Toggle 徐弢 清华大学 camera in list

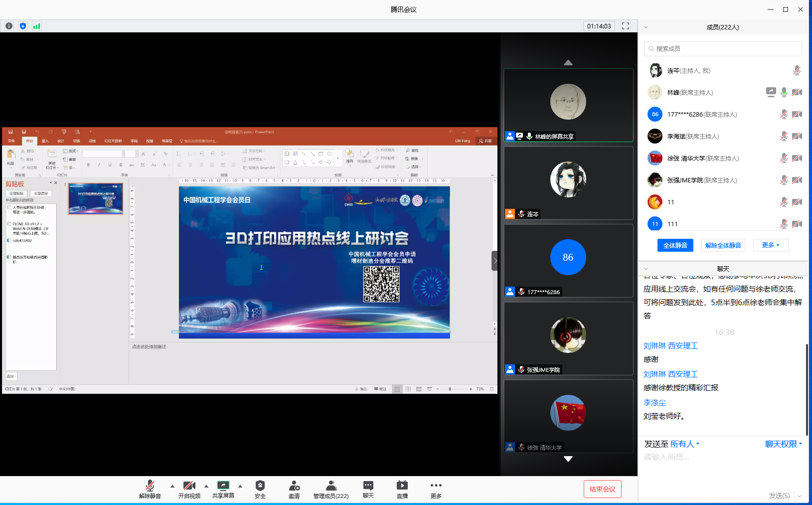coord(797,158)
